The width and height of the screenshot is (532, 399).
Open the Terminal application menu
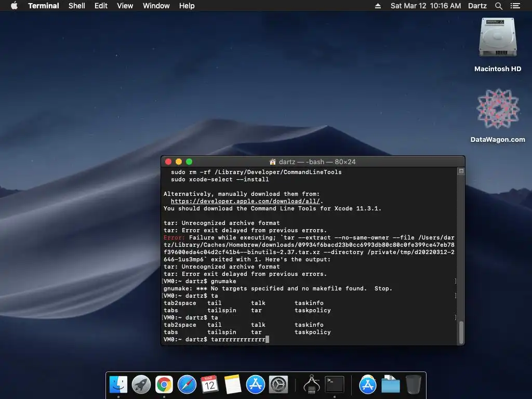pos(44,6)
